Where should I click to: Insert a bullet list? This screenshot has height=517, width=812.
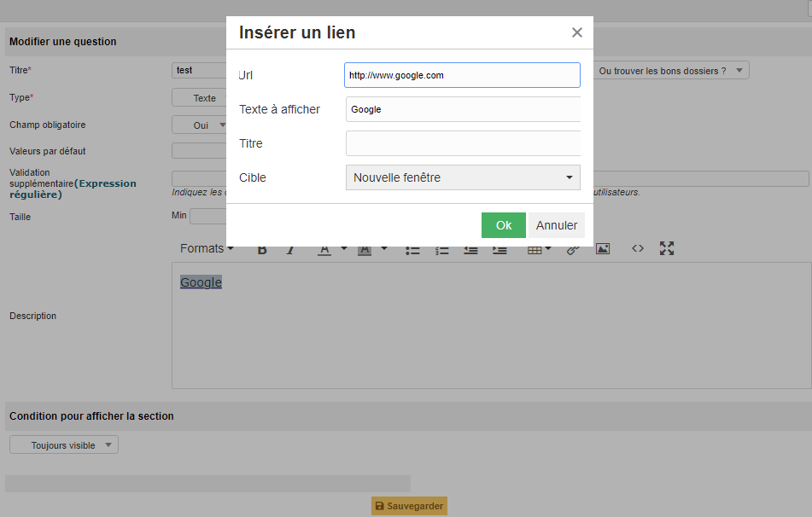point(412,250)
